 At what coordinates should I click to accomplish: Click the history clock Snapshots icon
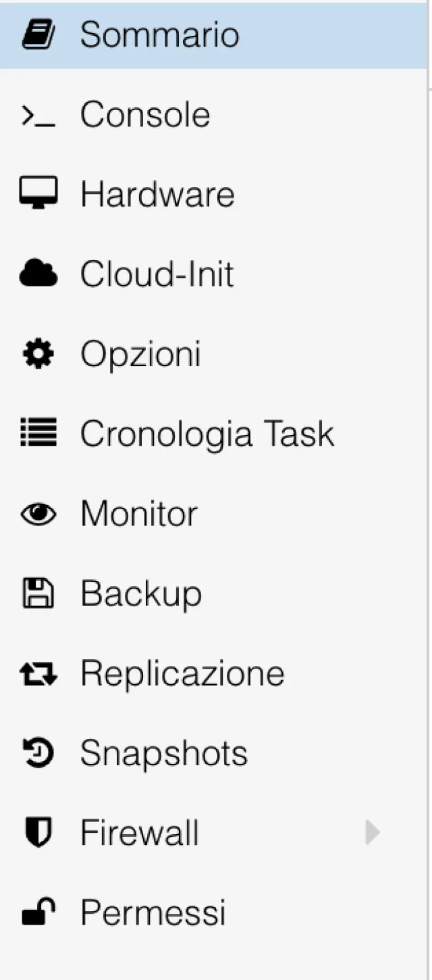38,753
